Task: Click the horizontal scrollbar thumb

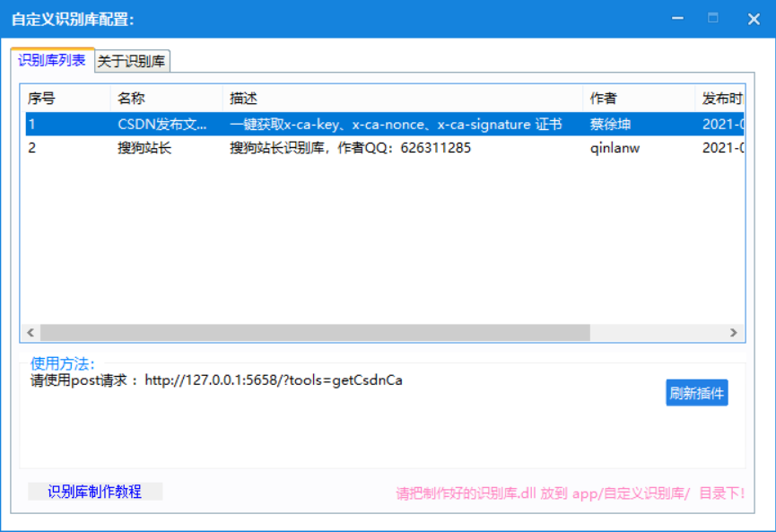Action: click(x=315, y=333)
